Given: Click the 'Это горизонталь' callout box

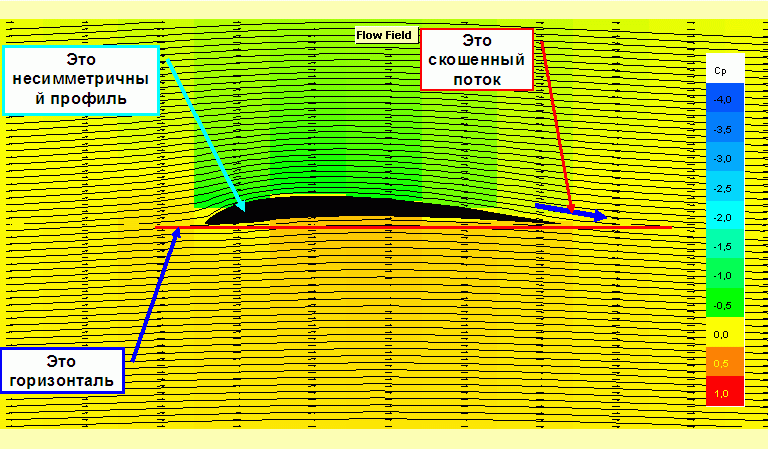Looking at the screenshot, I should click(x=65, y=371).
